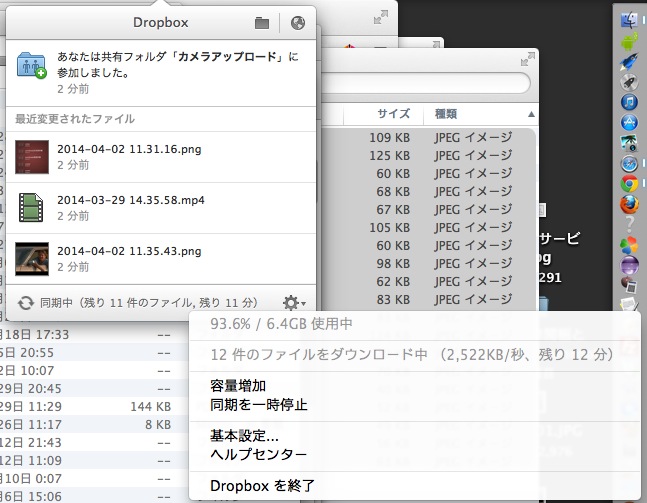This screenshot has height=503, width=647.
Task: Toggle sort direction arrow in 種類 column
Action: (x=531, y=114)
